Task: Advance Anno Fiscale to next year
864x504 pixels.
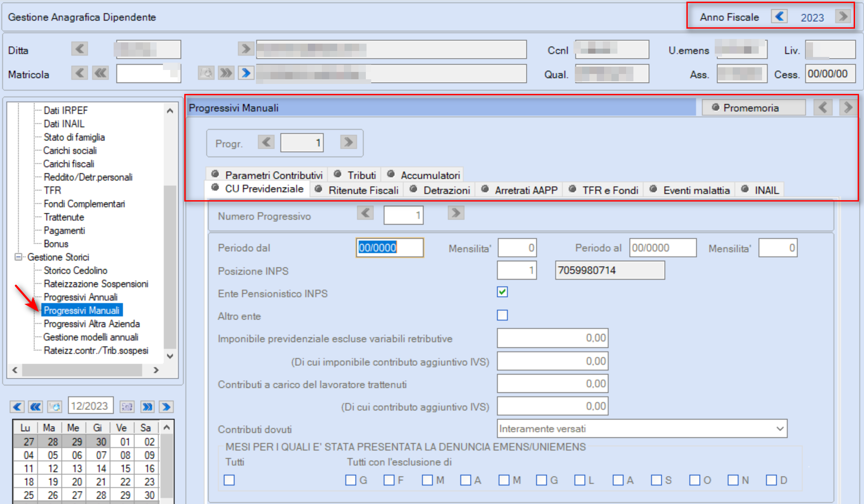Action: 843,16
